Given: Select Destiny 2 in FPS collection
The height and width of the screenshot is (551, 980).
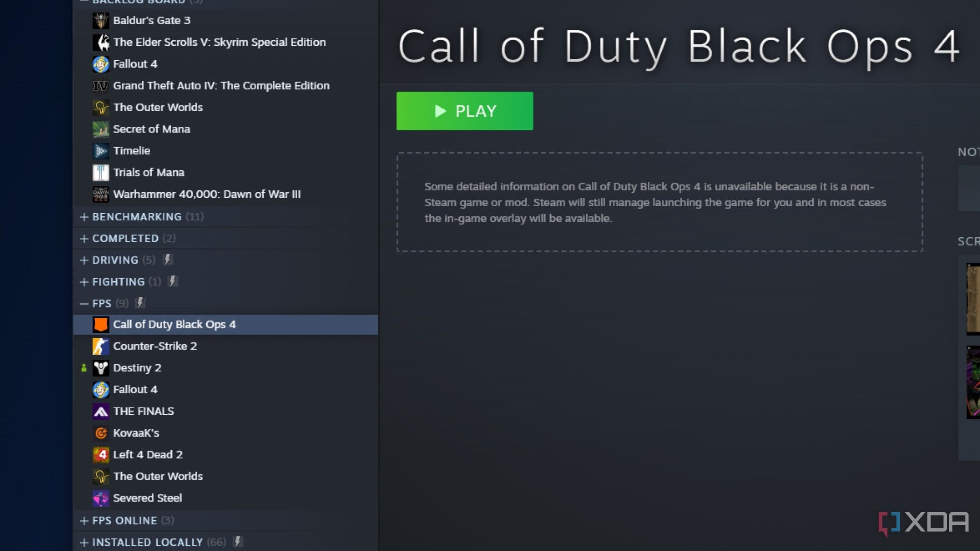Looking at the screenshot, I should pyautogui.click(x=225, y=368).
